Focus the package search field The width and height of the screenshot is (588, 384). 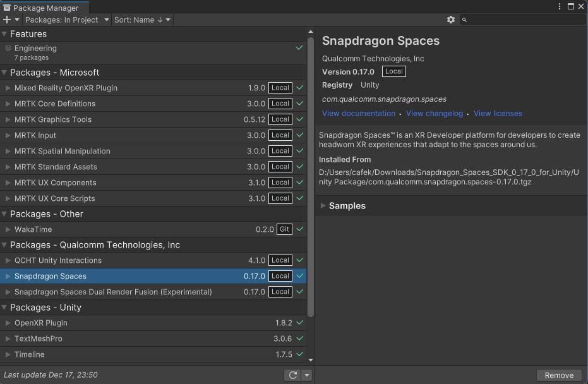(522, 20)
